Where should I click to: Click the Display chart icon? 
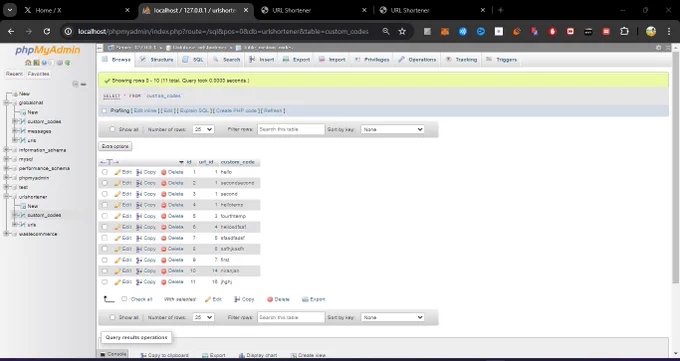(242, 355)
